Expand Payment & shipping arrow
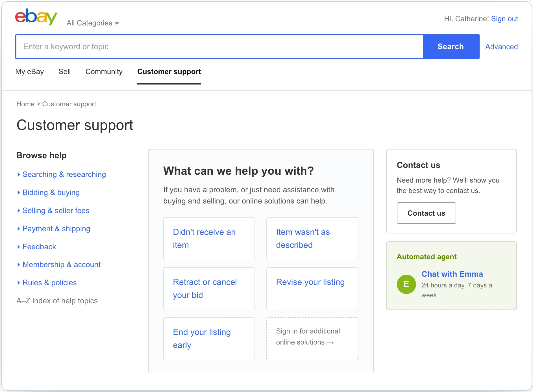The height and width of the screenshot is (392, 533). pos(19,229)
